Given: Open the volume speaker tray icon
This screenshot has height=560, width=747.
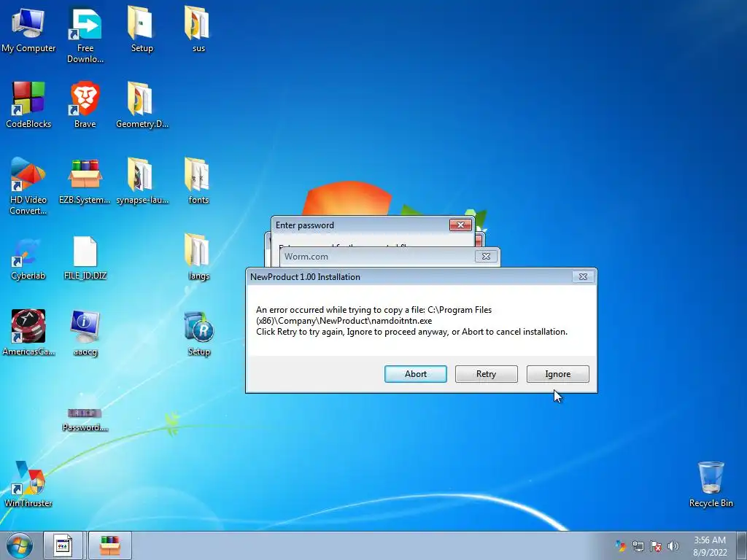Looking at the screenshot, I should [673, 546].
